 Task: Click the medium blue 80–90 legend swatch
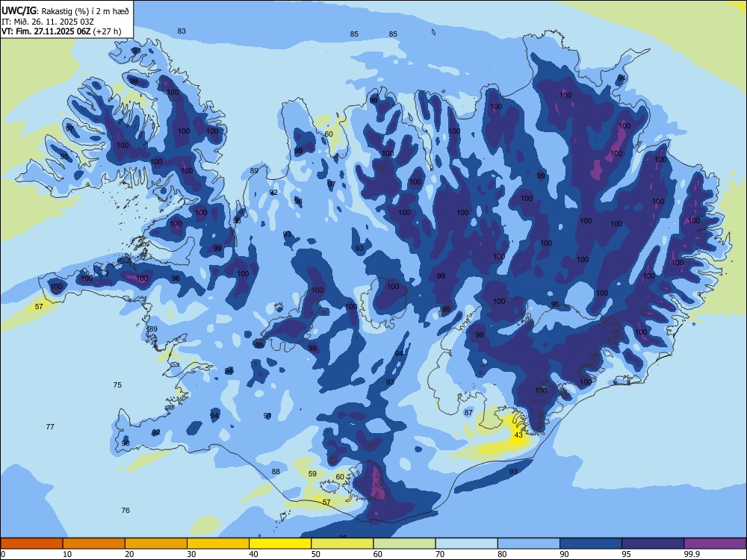[529, 544]
